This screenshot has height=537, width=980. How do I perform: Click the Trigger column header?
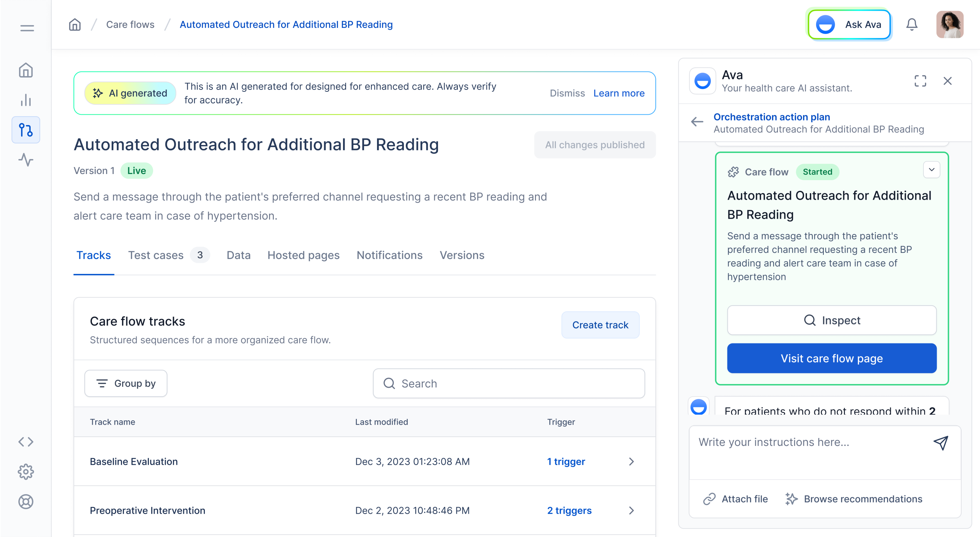[561, 422]
